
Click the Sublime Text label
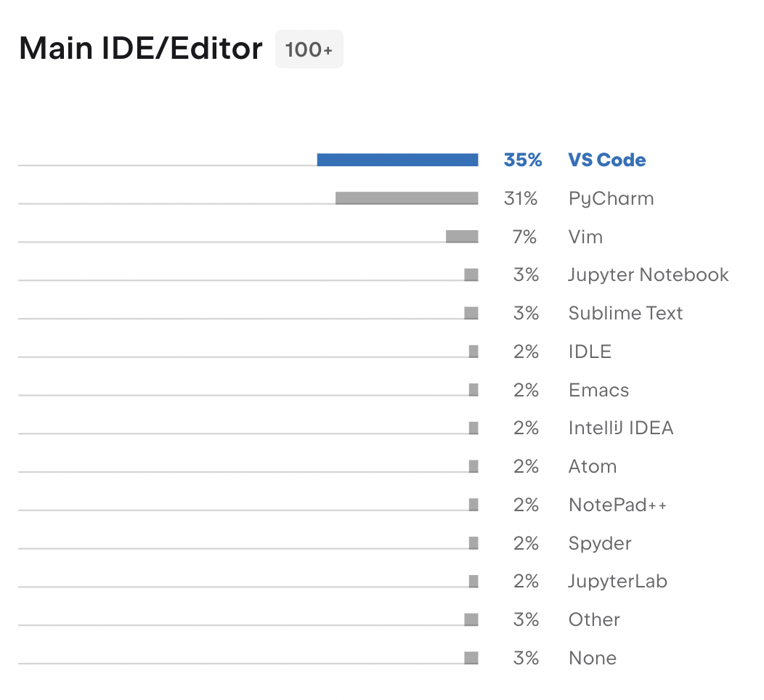[625, 313]
